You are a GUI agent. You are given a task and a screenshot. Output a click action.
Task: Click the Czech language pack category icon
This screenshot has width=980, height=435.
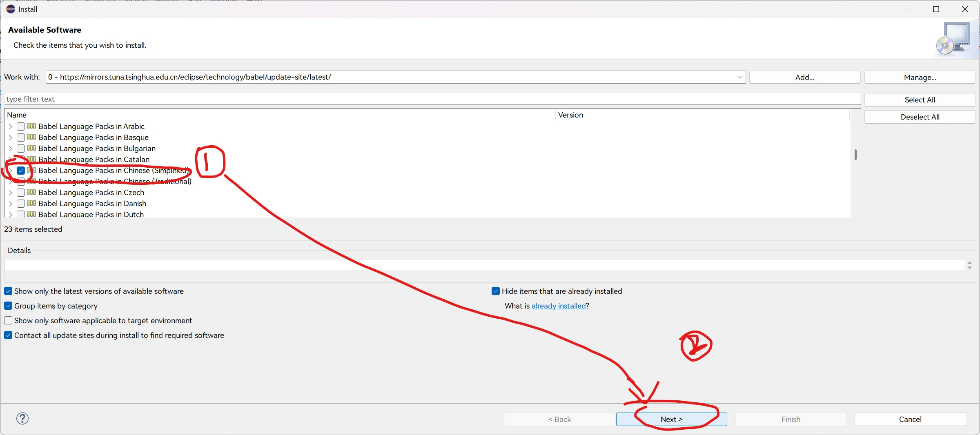click(31, 192)
